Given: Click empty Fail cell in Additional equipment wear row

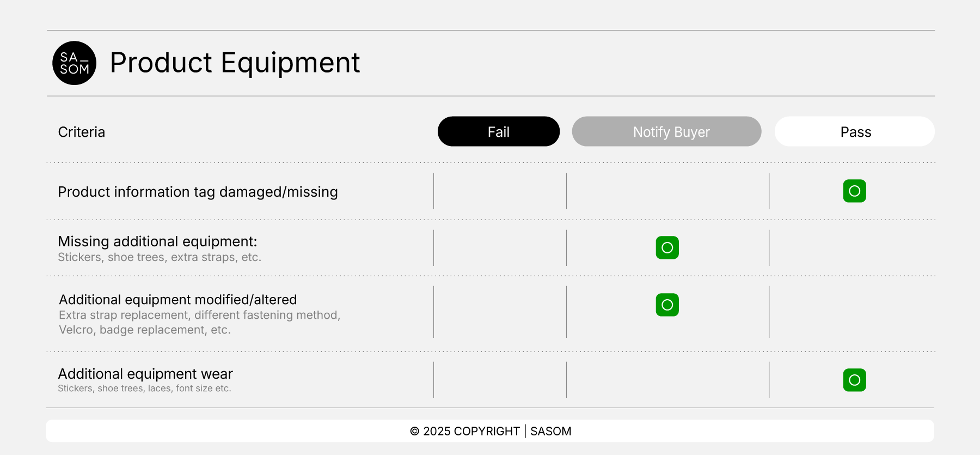Looking at the screenshot, I should click(500, 380).
